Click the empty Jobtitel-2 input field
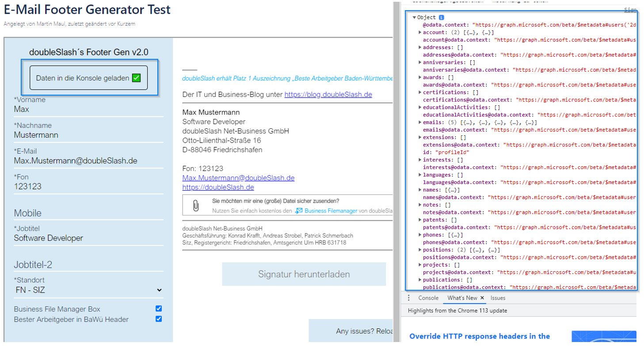The width and height of the screenshot is (644, 346). [x=88, y=265]
